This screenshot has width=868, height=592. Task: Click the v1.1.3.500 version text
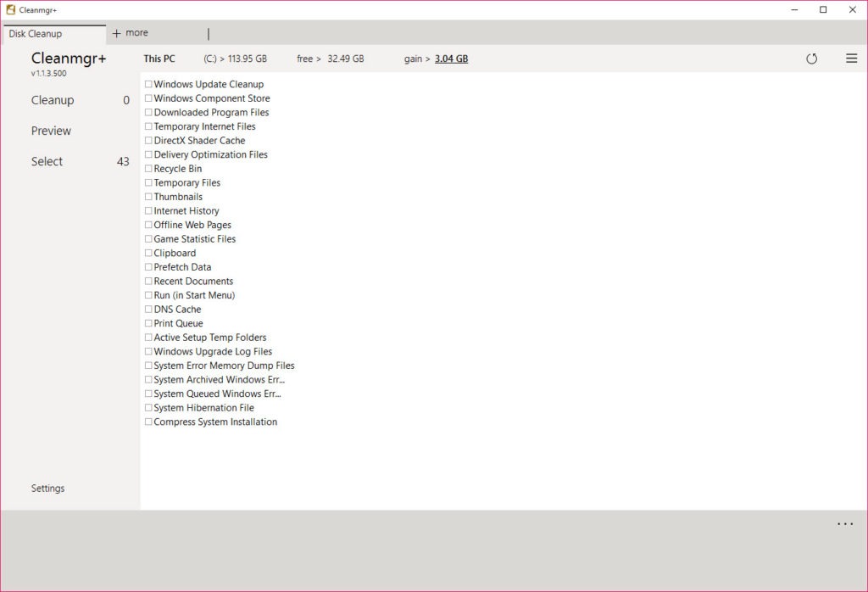(48, 73)
